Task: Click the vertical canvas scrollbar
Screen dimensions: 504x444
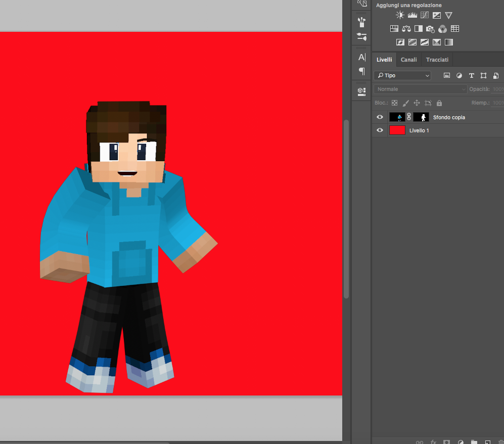Action: pos(346,209)
